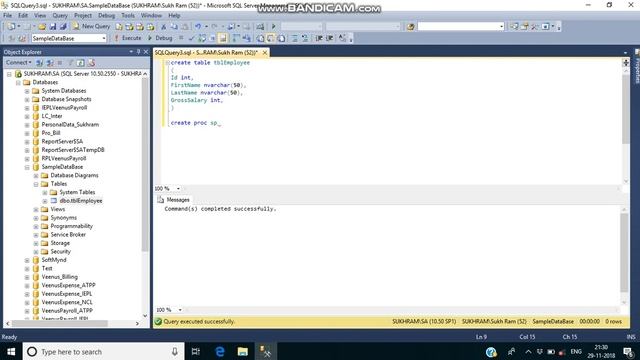Expand the System Databases folder
640x360 pixels.
pos(27,91)
